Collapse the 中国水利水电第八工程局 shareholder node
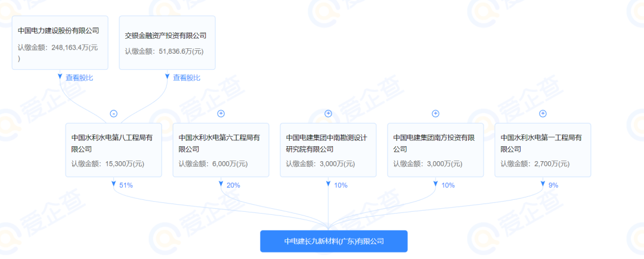Screen dimensions: 644x259 coord(113,113)
